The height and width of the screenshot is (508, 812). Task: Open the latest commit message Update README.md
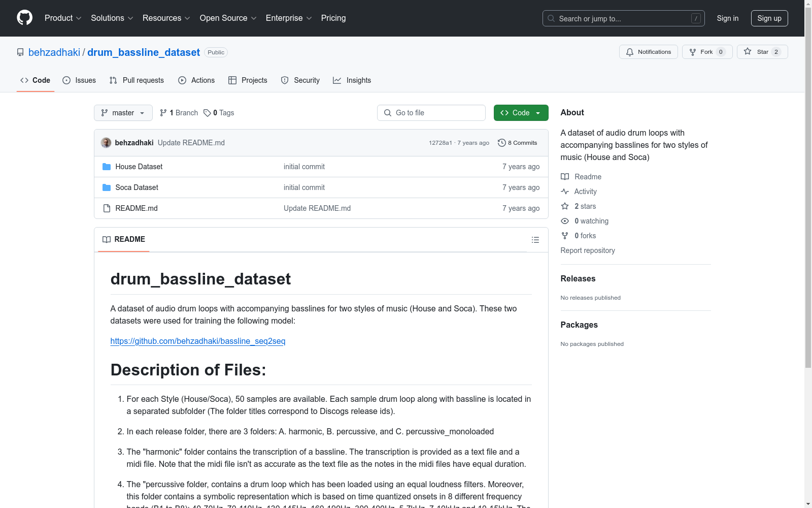[x=191, y=143]
